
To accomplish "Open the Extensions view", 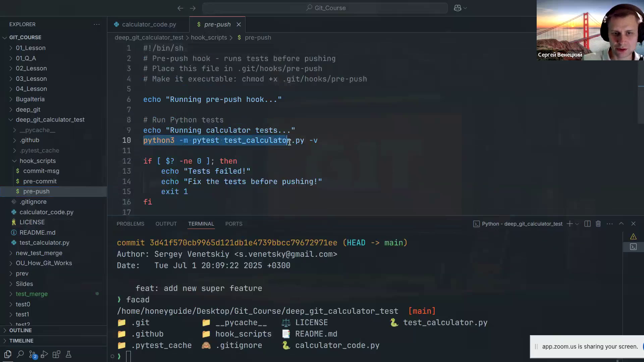I will [x=56, y=354].
